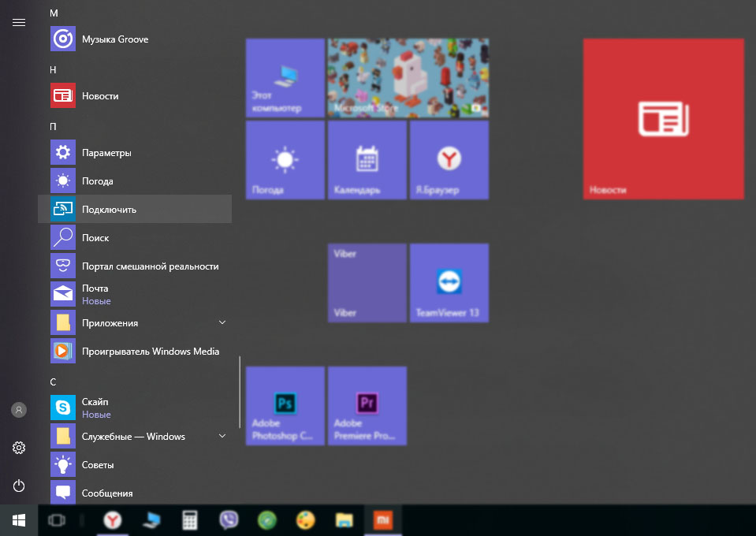Expand the Приложения folder chevron
The height and width of the screenshot is (536, 756).
(x=222, y=323)
